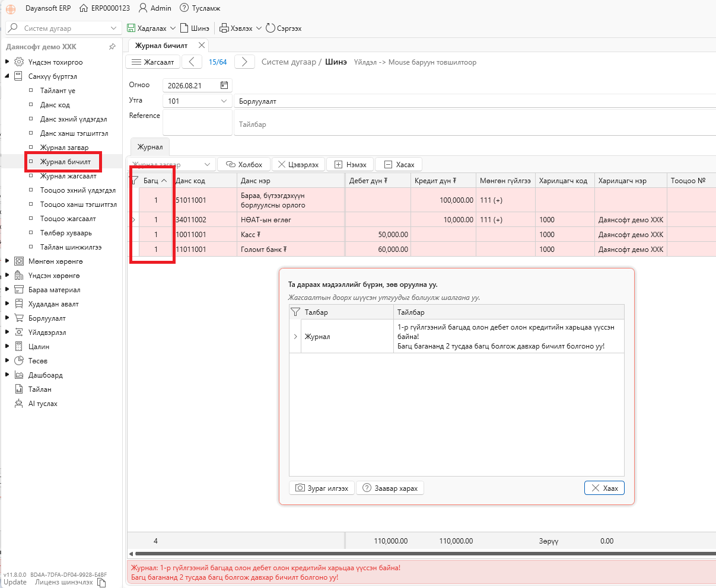
Task: Open the Хэвлэх print options arrow
Action: (x=259, y=28)
